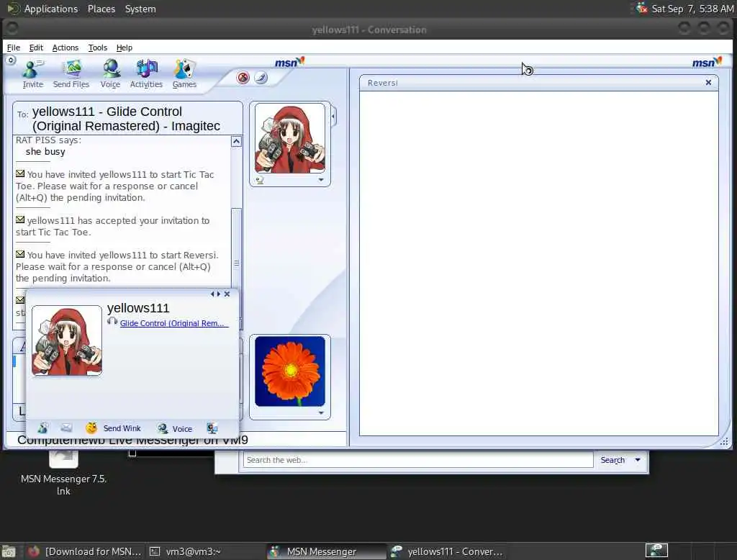Screen dimensions: 737x560
Task: Open dropdown arrow below contact's display picture
Action: point(321,180)
